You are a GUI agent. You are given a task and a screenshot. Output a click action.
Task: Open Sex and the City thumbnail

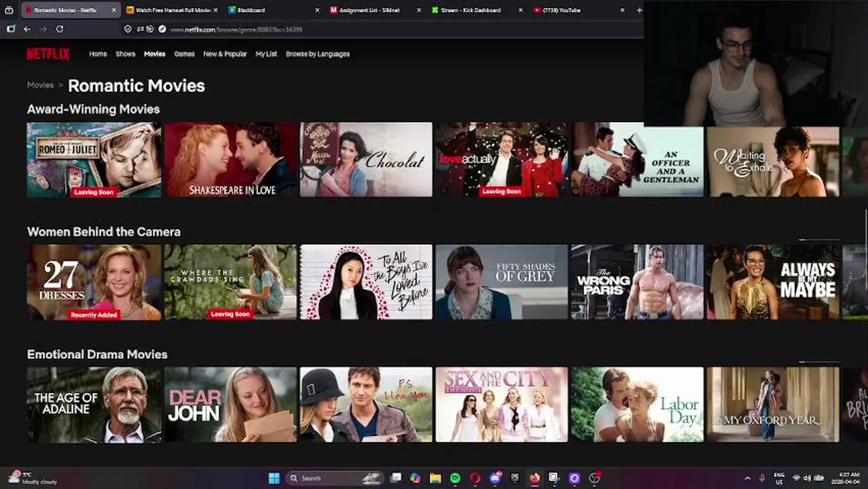pos(502,405)
